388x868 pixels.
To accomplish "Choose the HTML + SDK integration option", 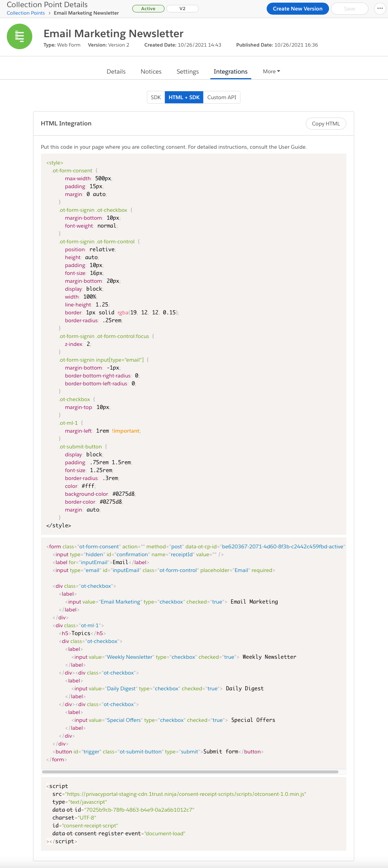I will coord(184,97).
